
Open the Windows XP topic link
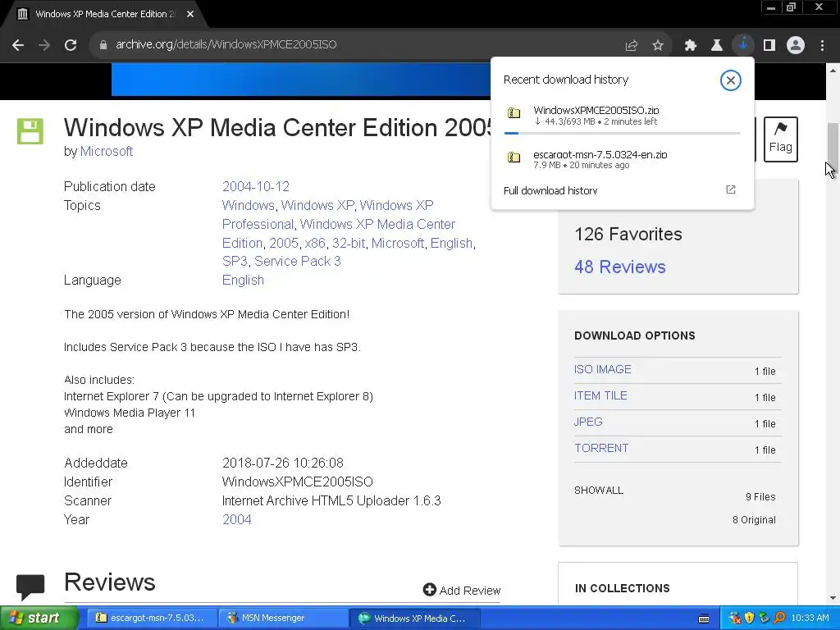click(317, 205)
